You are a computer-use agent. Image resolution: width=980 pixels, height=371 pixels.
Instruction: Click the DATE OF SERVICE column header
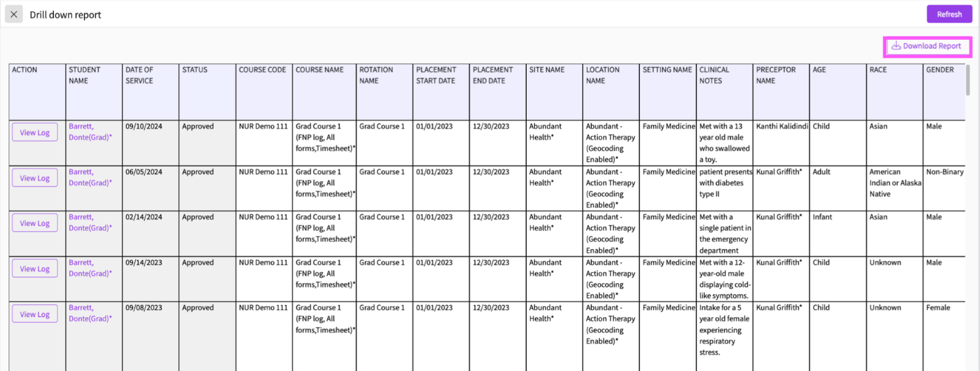pyautogui.click(x=151, y=92)
